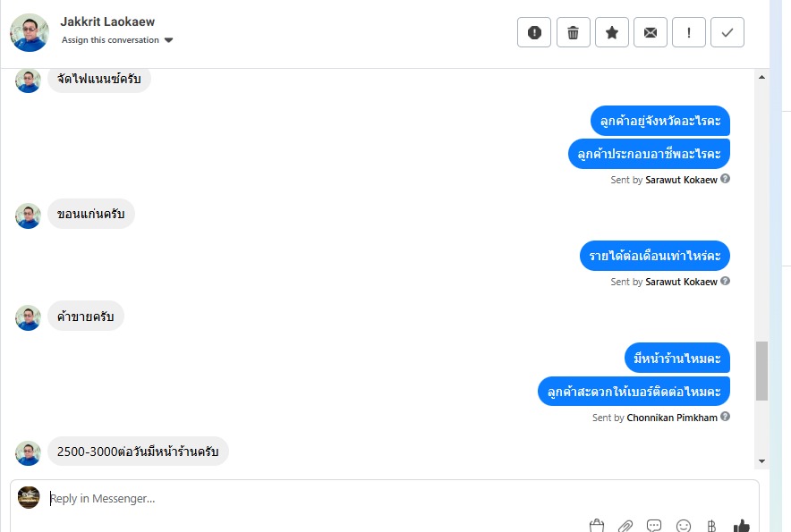
Task: Click the scroll up arrow in chat
Action: 761,77
